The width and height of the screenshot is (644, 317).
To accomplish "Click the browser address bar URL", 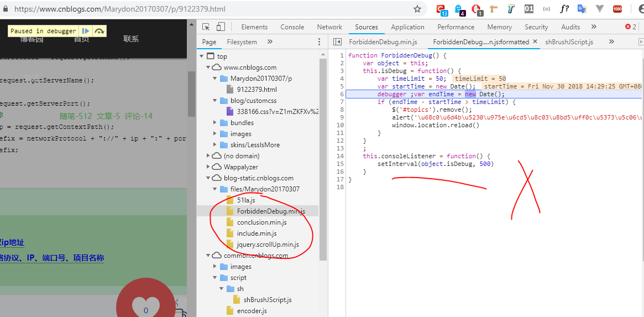I will 119,9.
